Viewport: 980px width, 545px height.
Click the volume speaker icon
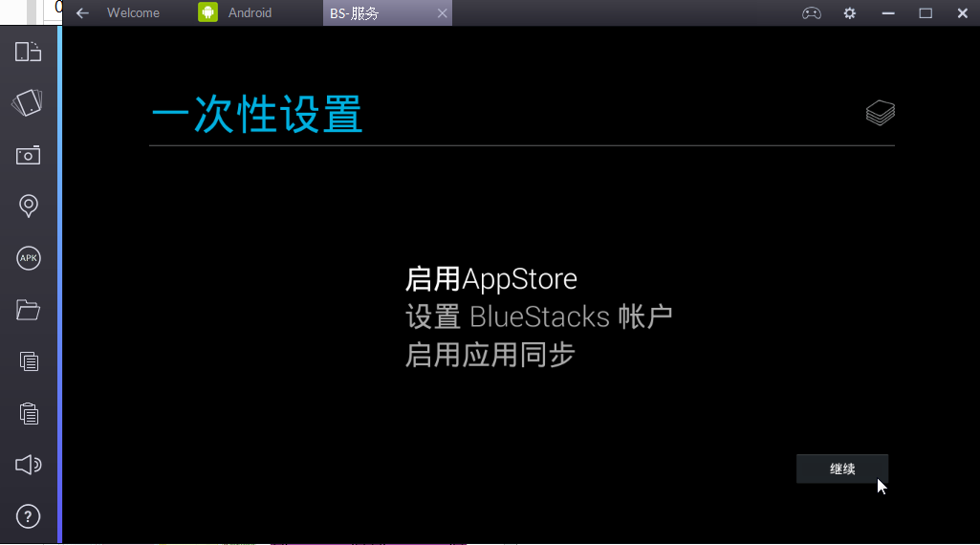28,465
